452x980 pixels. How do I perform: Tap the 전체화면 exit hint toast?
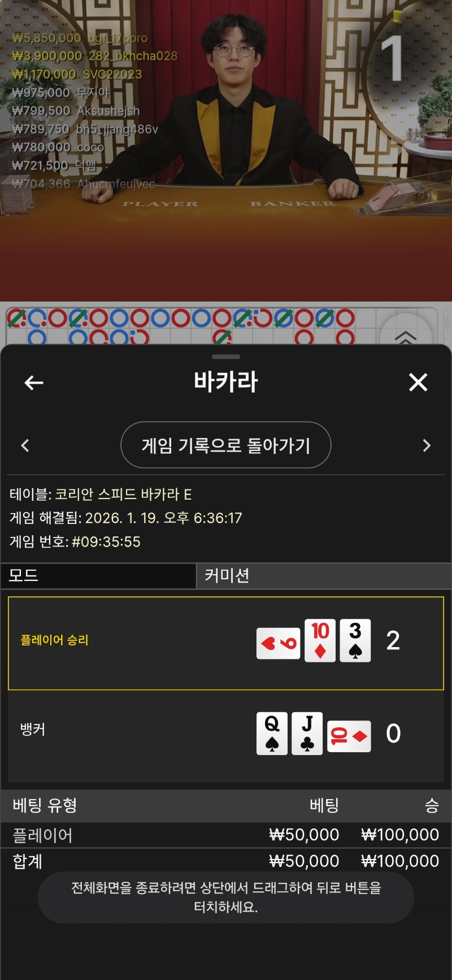(226, 897)
